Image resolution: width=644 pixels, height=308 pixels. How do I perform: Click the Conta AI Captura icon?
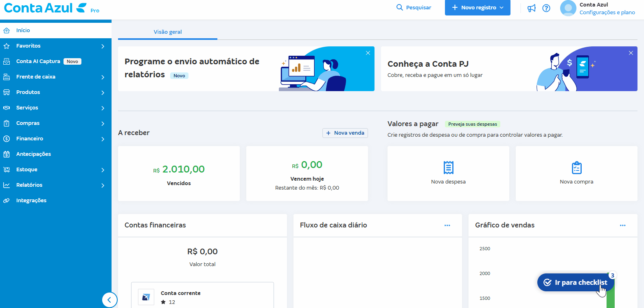tap(7, 61)
